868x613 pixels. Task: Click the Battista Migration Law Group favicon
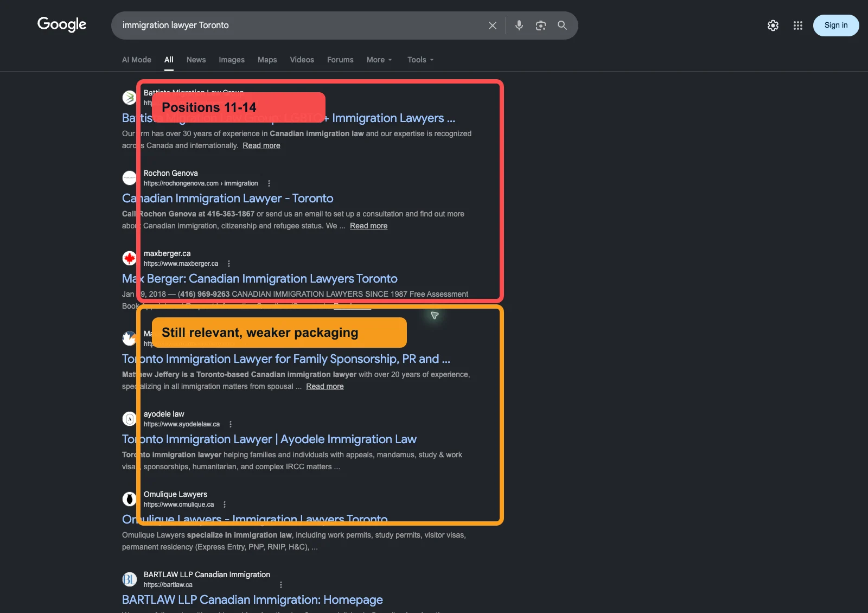click(x=129, y=98)
